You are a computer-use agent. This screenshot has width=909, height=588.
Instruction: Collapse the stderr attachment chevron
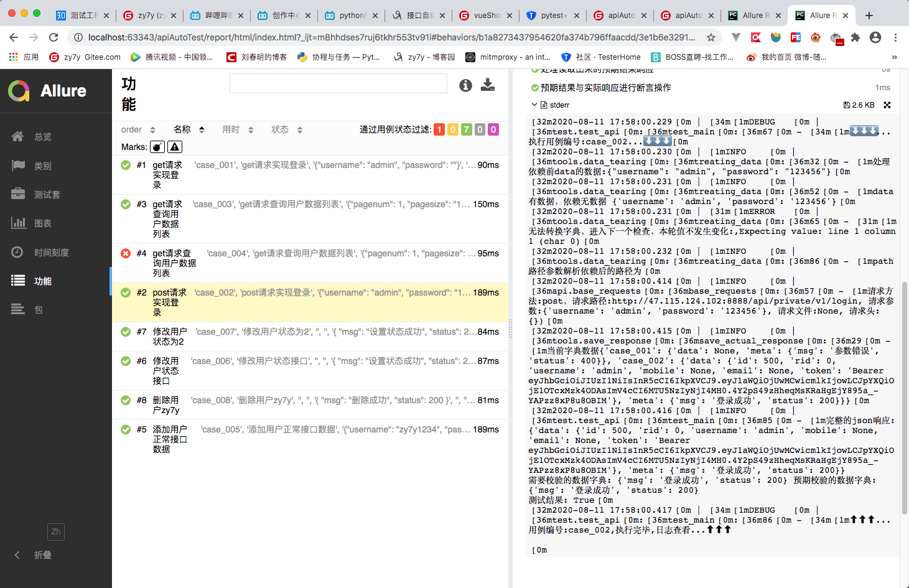[x=534, y=105]
